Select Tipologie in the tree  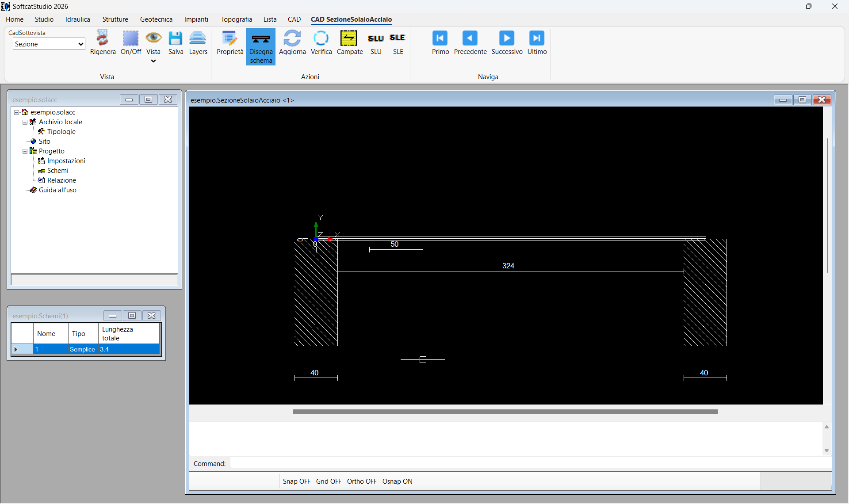point(61,132)
